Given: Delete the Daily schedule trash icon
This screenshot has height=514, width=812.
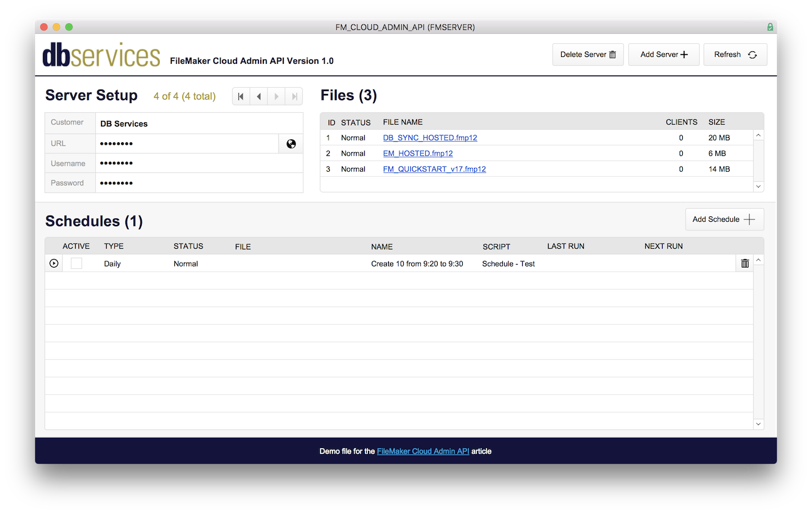Looking at the screenshot, I should pos(745,263).
